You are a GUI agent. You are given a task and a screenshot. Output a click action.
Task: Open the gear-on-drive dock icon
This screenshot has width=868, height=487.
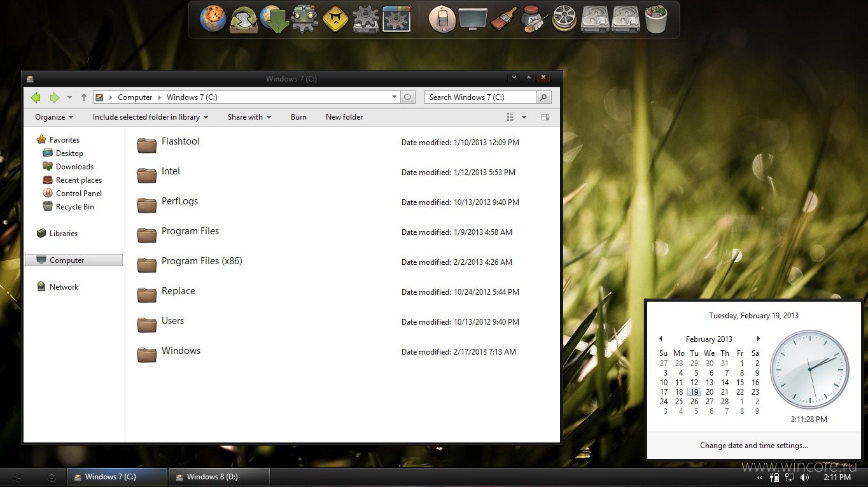pos(366,18)
